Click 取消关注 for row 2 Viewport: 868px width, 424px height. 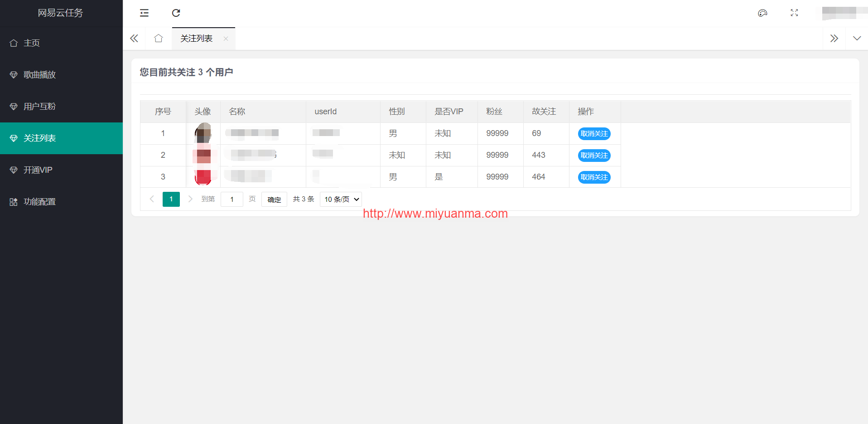click(x=594, y=156)
